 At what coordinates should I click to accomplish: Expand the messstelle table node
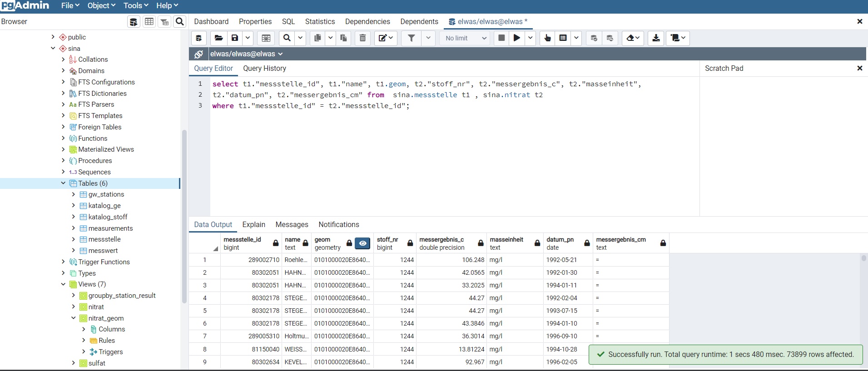pos(74,239)
